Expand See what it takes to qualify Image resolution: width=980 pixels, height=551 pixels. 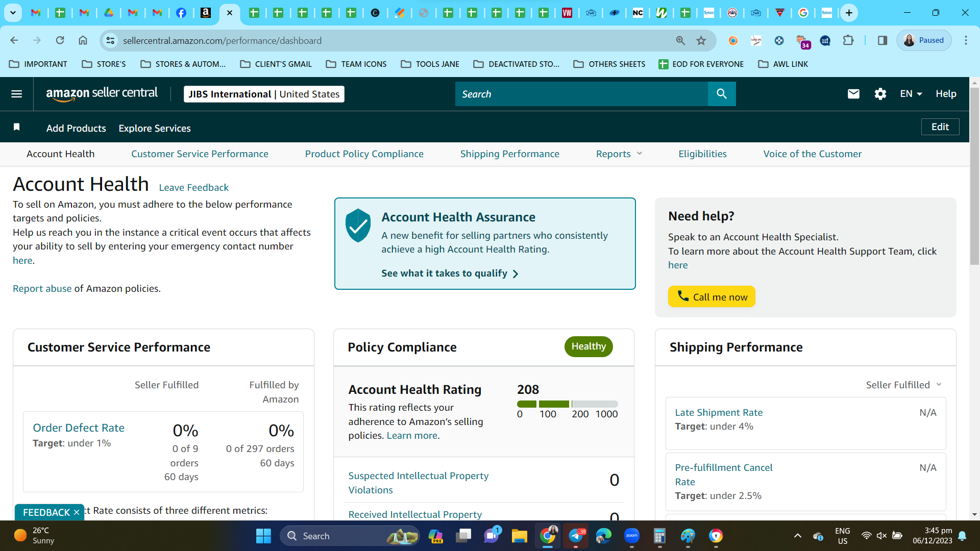[450, 273]
